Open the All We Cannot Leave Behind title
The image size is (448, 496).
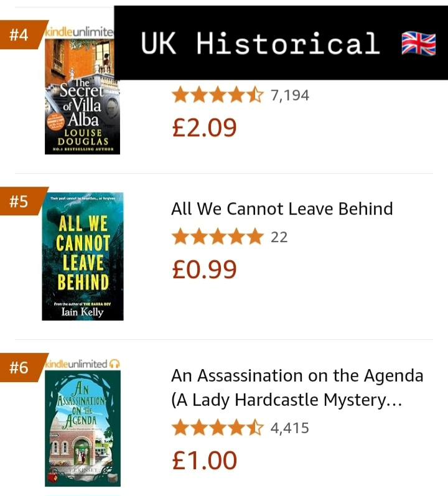pyautogui.click(x=282, y=208)
